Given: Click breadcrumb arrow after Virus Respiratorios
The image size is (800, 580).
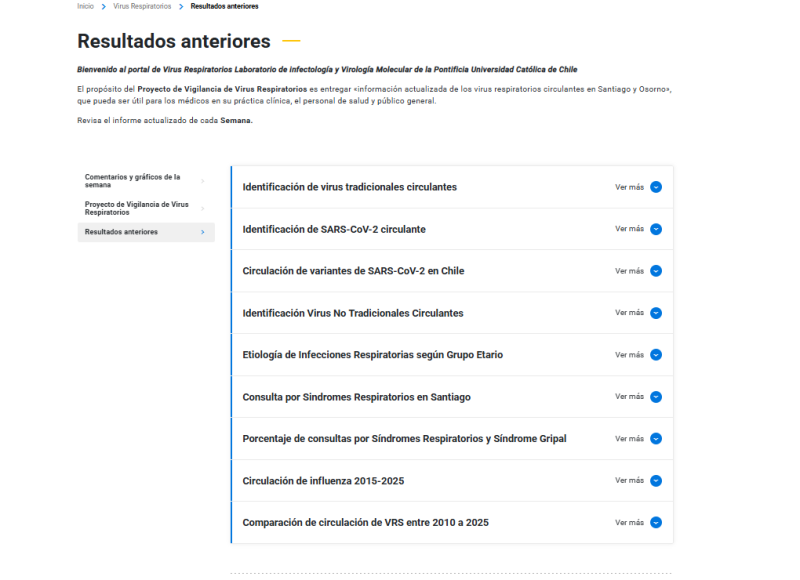Looking at the screenshot, I should pos(181,7).
